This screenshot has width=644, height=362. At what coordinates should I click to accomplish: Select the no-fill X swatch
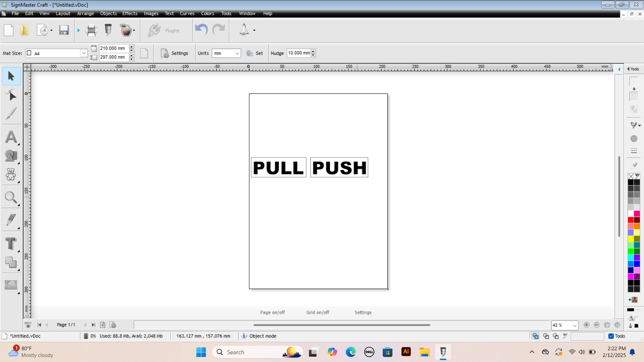pos(631,176)
